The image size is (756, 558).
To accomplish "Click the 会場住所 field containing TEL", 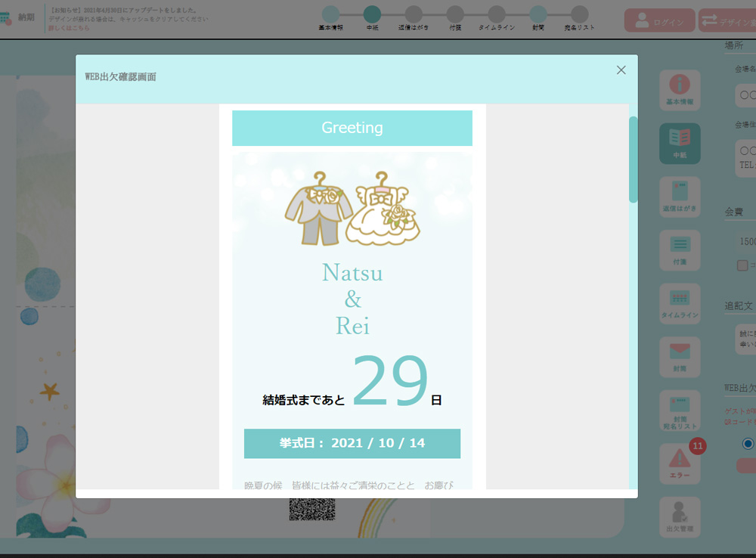I will (x=746, y=158).
